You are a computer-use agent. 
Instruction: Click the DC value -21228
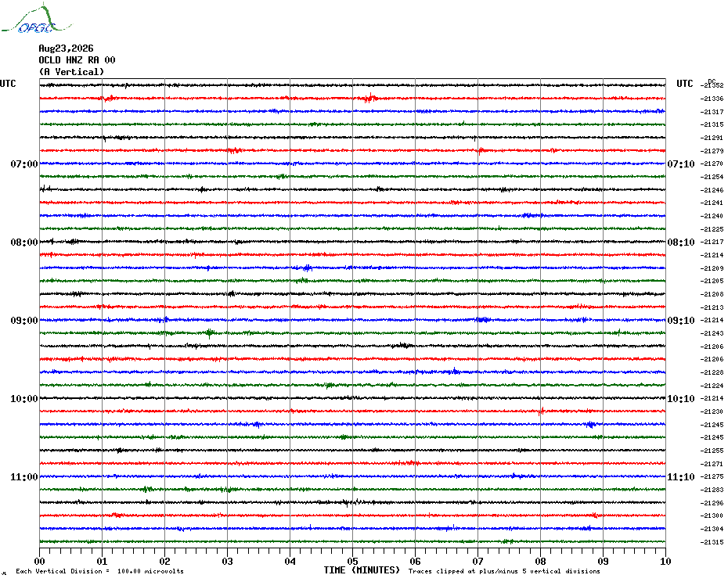[x=712, y=372]
